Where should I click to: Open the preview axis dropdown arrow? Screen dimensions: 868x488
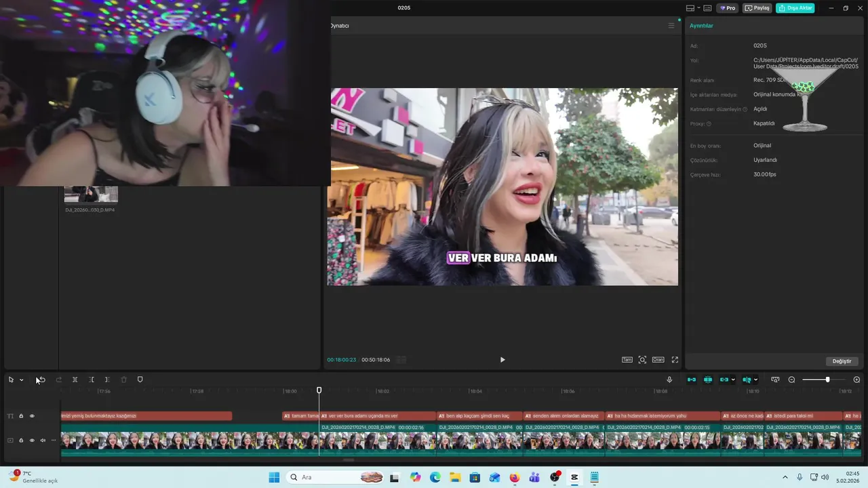[x=755, y=380]
